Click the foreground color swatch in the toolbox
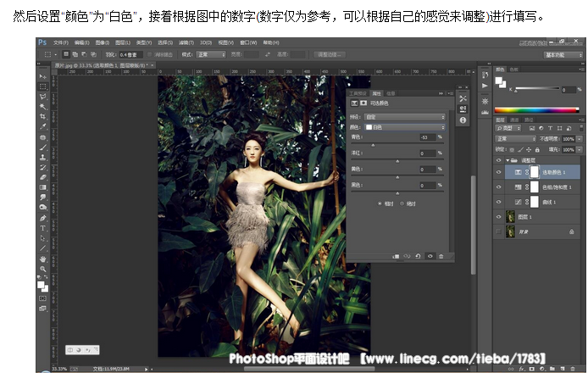 41,285
